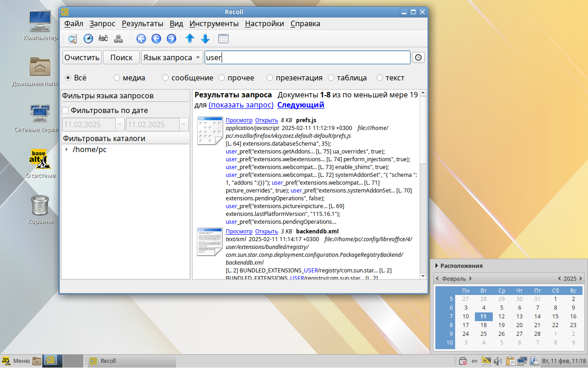Expand the /home/pc directory tree node
This screenshot has width=588, height=368.
(x=67, y=149)
